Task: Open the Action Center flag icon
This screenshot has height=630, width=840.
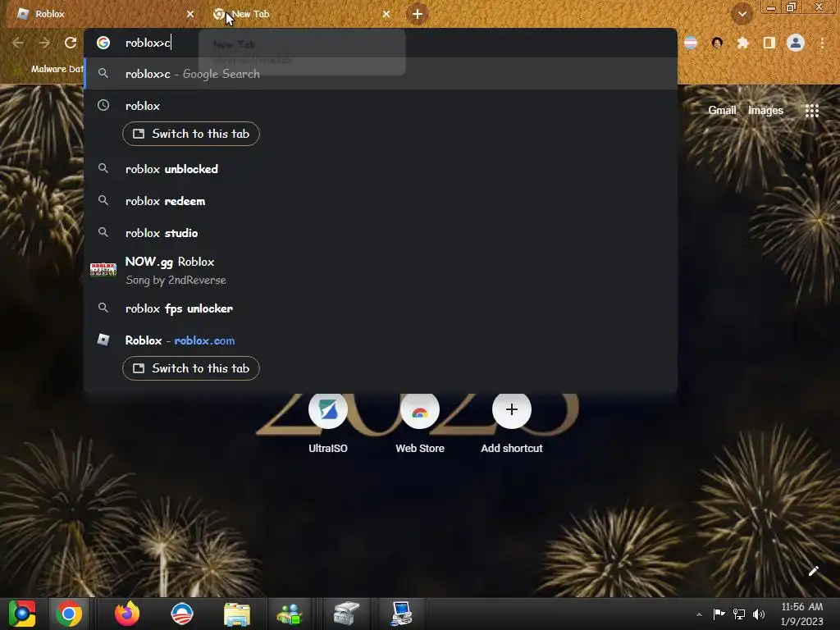Action: [x=719, y=614]
